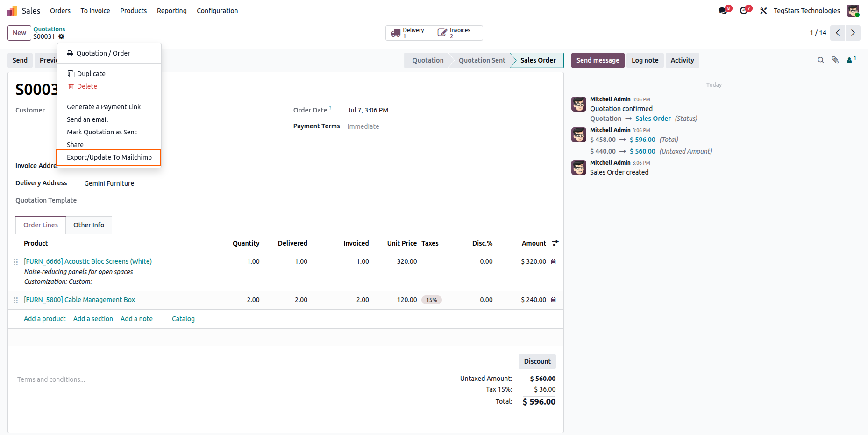
Task: Choose Quotation / Order print option
Action: click(109, 53)
